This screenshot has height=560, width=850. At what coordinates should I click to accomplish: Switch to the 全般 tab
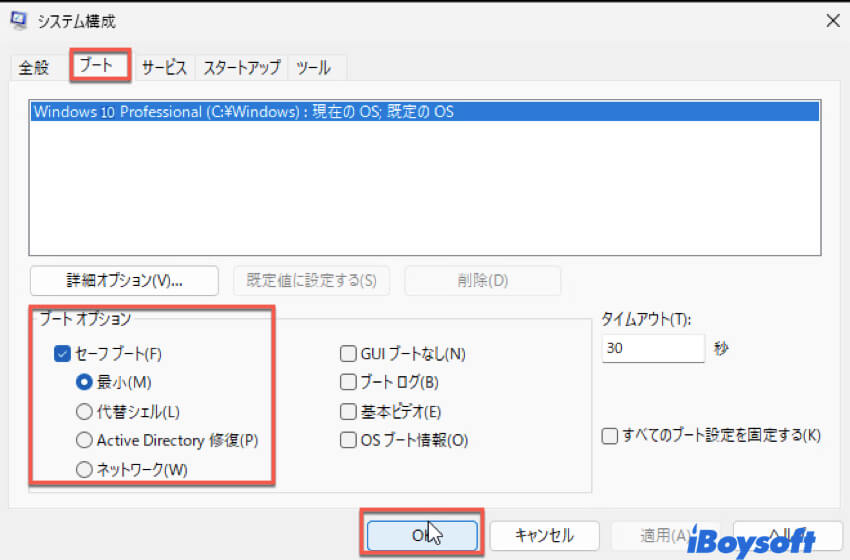click(x=34, y=68)
